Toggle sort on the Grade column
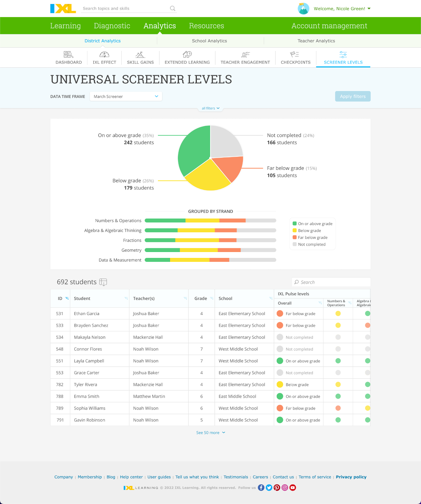Image resolution: width=421 pixels, height=504 pixels. pyautogui.click(x=212, y=298)
